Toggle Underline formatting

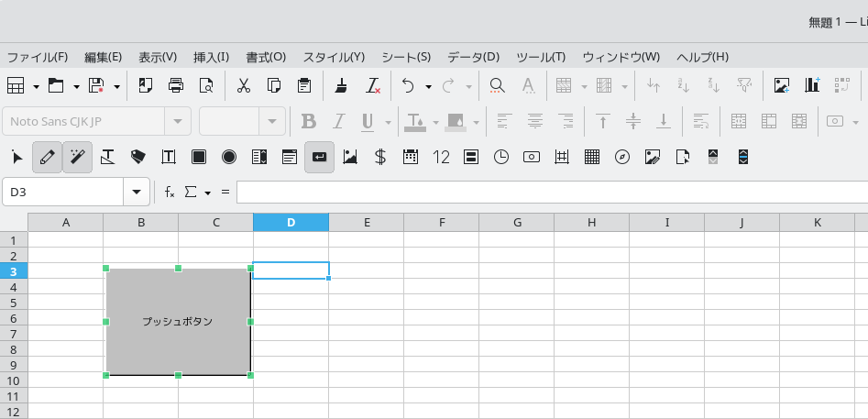(x=368, y=121)
